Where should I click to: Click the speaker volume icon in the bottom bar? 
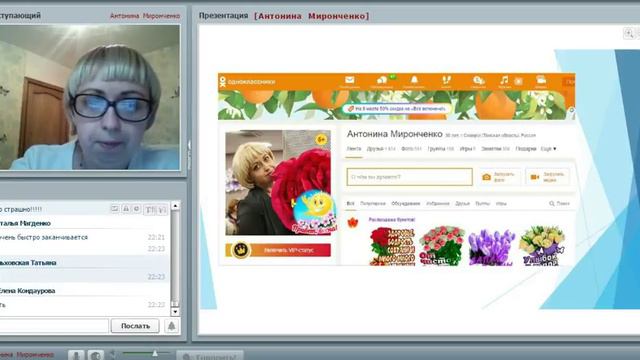click(x=113, y=354)
